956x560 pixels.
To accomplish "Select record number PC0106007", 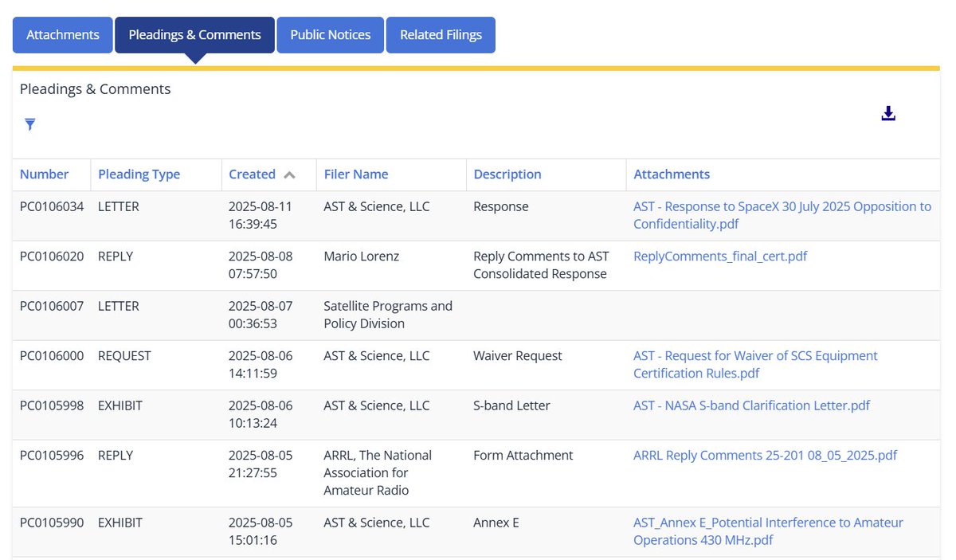I will [x=52, y=307].
